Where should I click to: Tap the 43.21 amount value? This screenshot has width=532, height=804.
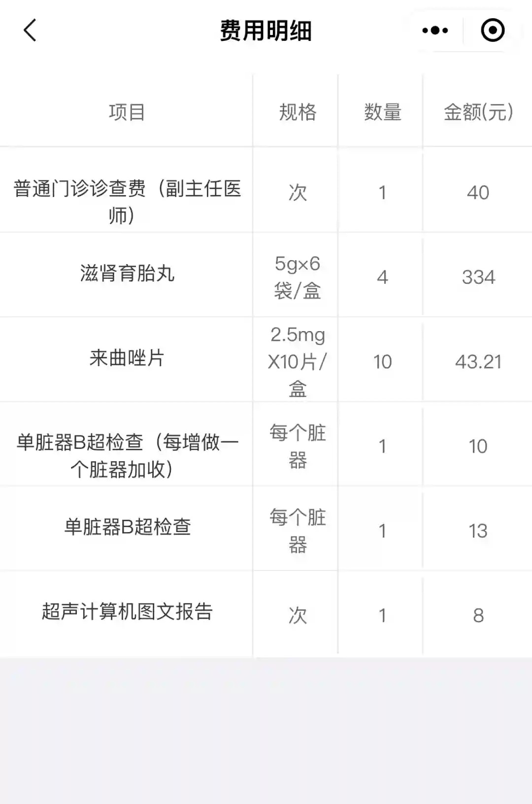click(478, 362)
